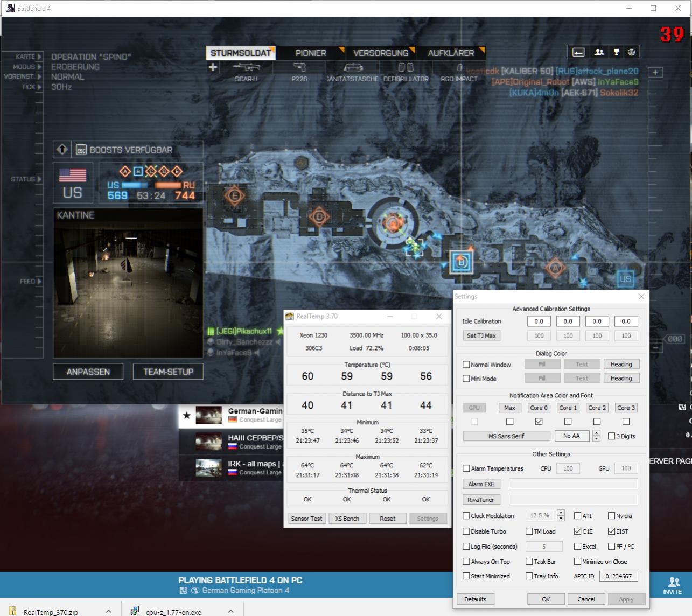Screen dimensions: 692x616
Task: Click the back arrow icon top right
Action: (578, 52)
